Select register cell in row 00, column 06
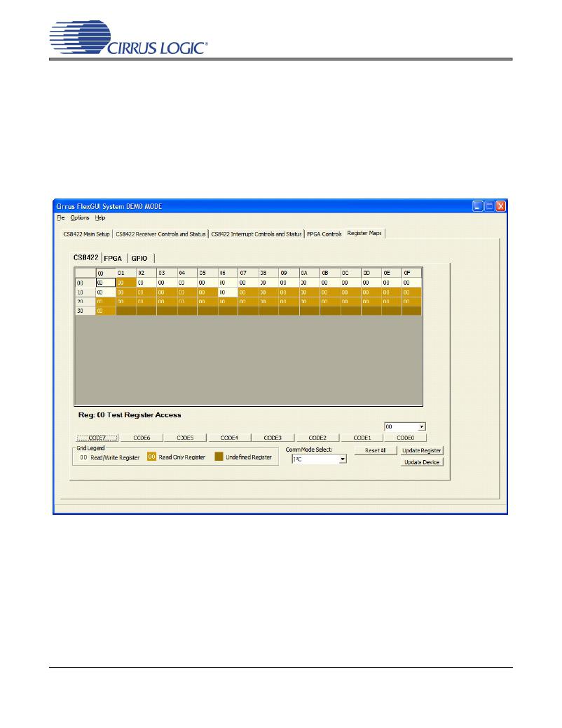The width and height of the screenshot is (562, 728). coord(228,282)
